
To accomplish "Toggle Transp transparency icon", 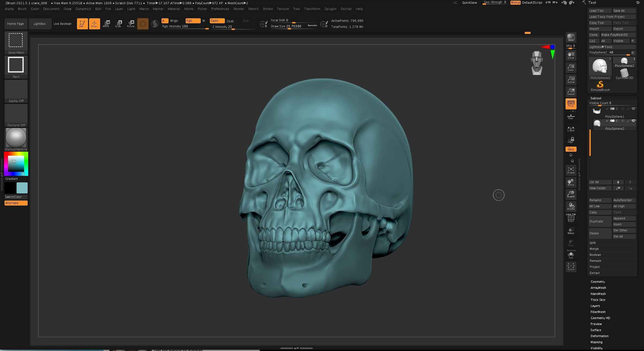I will (x=571, y=231).
